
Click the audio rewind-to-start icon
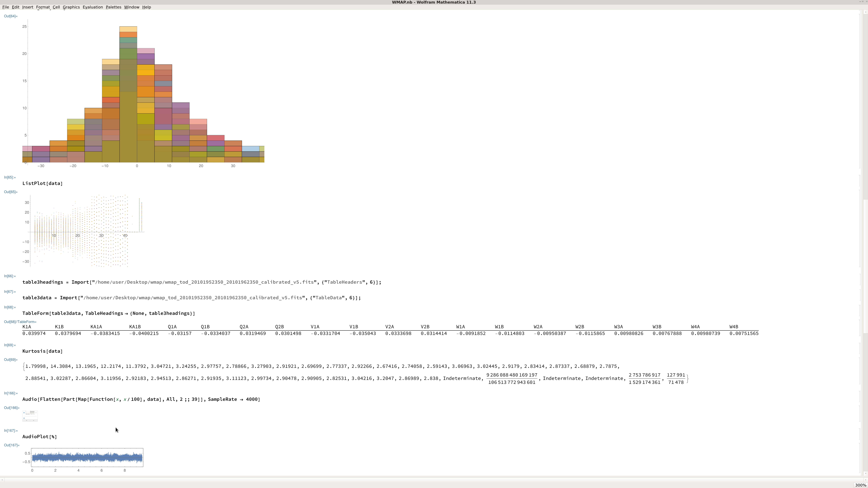[36, 413]
